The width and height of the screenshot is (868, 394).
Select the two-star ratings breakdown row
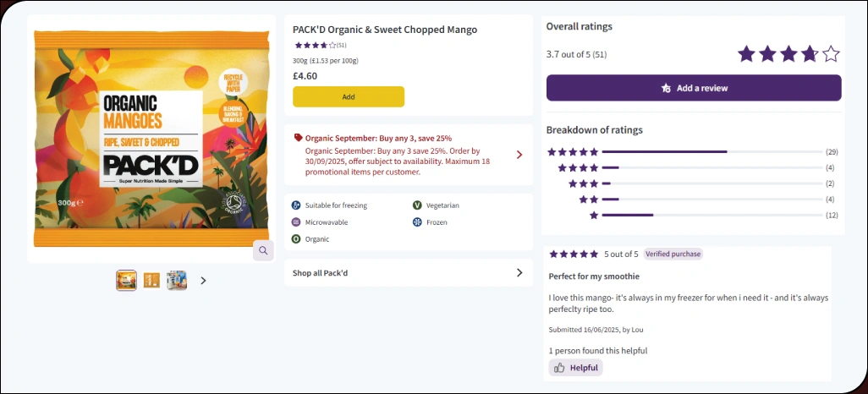[707, 200]
